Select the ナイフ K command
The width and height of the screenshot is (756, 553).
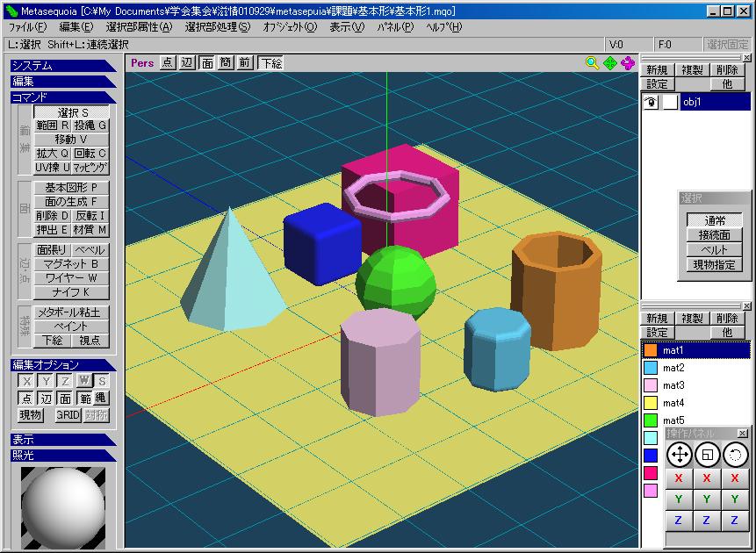(x=71, y=292)
